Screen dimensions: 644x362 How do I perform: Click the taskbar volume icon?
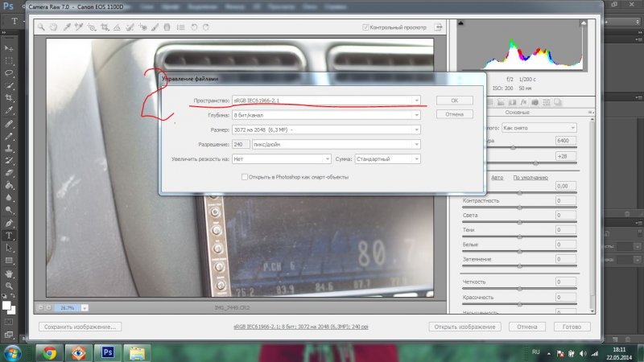tap(583, 353)
